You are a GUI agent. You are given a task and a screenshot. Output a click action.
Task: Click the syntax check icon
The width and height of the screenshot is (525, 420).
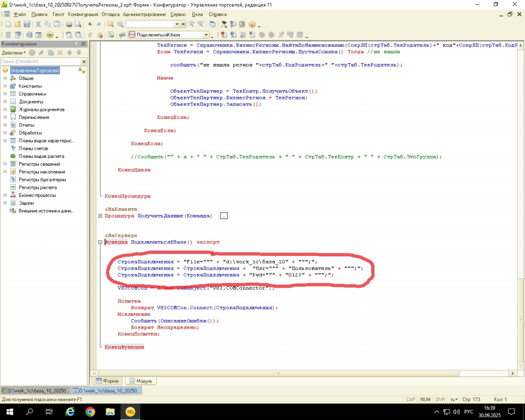110,35
